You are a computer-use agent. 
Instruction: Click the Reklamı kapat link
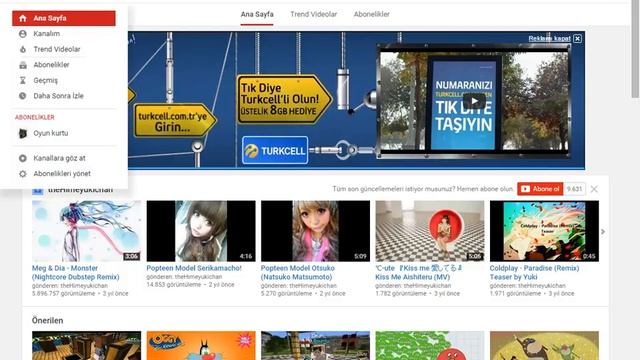549,38
